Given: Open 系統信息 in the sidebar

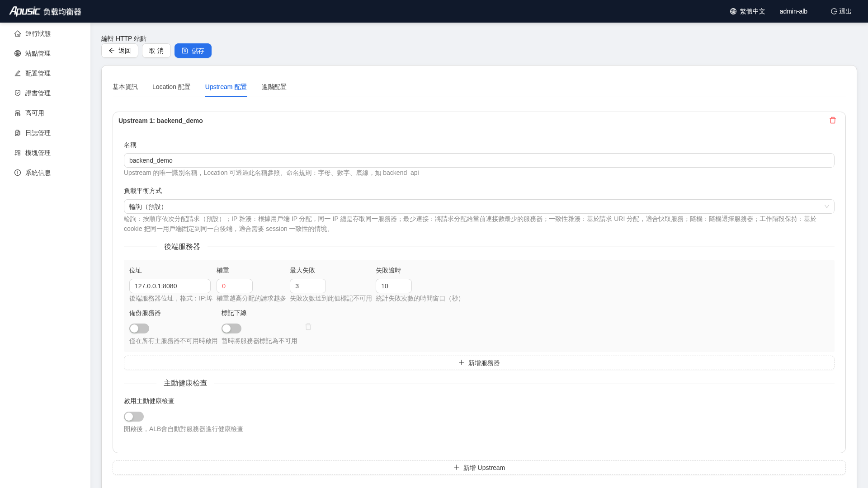Looking at the screenshot, I should click(45, 173).
